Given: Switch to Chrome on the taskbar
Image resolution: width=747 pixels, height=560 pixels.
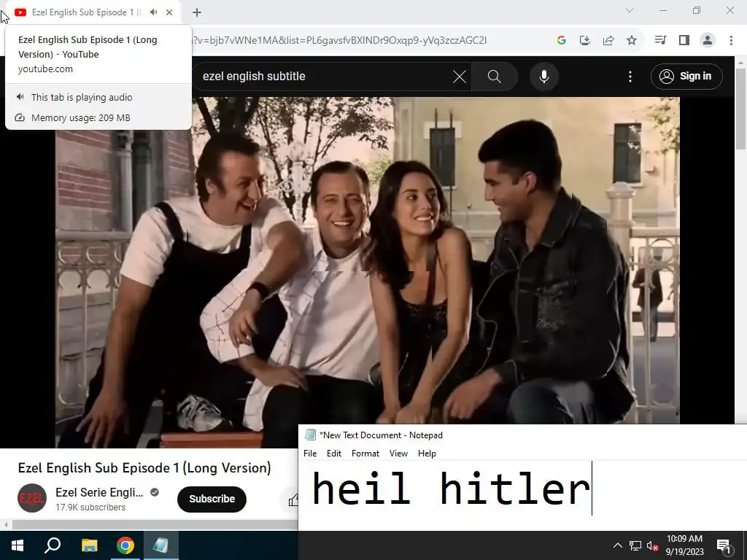Looking at the screenshot, I should coord(125,545).
